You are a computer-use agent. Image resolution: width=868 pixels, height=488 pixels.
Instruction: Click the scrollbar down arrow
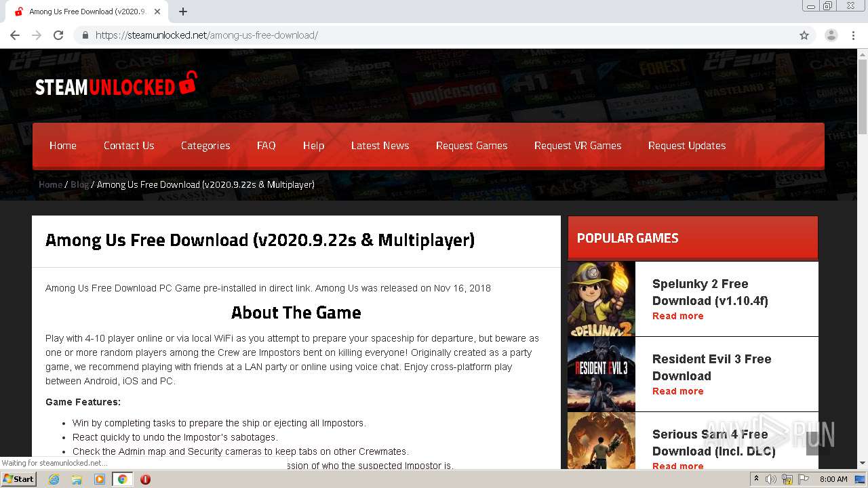pyautogui.click(x=863, y=464)
